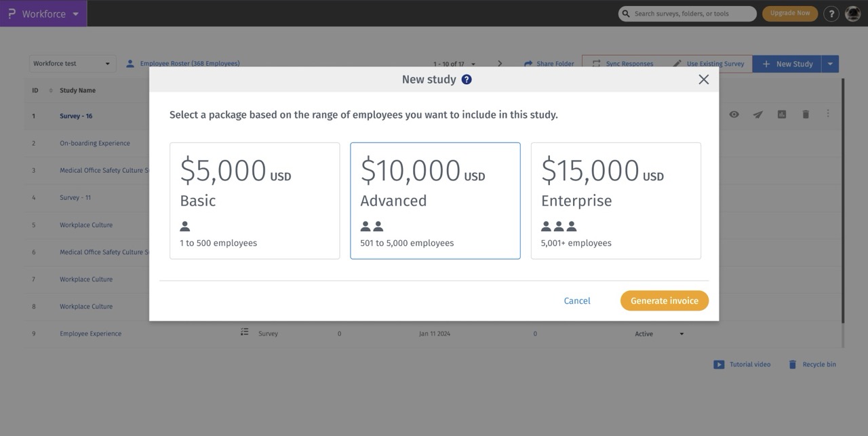Click the delete trash icon for Survey - 16
Image resolution: width=868 pixels, height=436 pixels.
(806, 115)
